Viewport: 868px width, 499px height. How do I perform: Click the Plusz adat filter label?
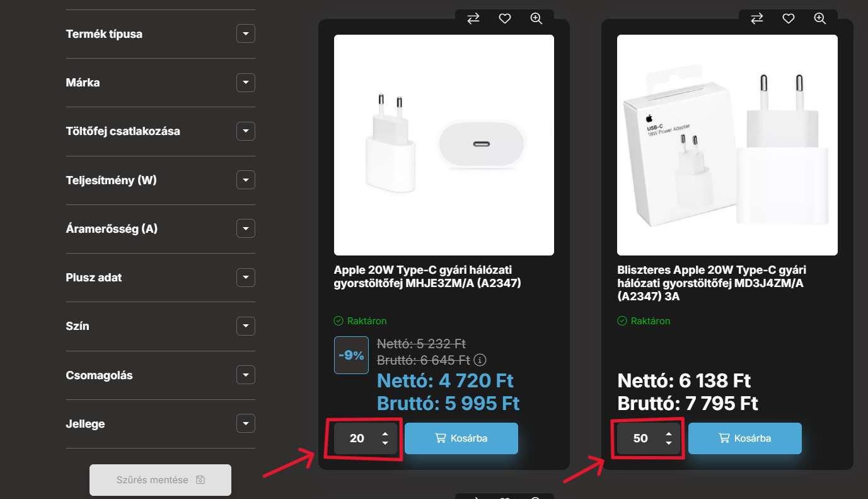click(x=94, y=278)
